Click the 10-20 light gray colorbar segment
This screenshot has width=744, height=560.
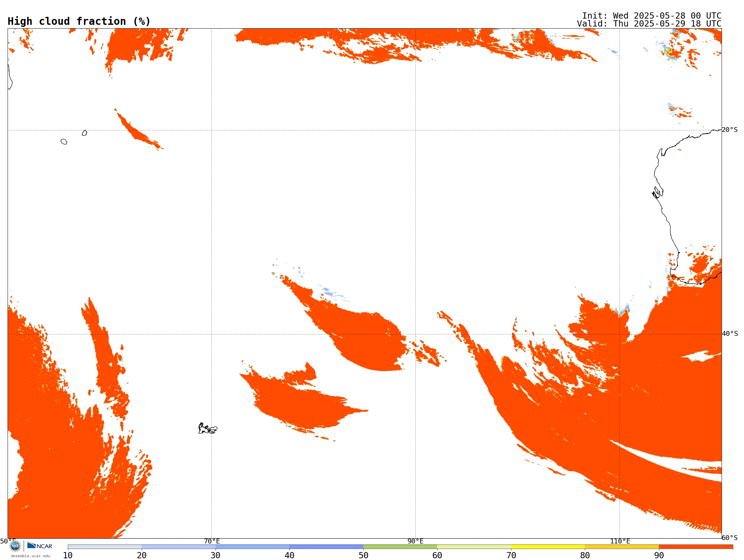click(x=105, y=547)
